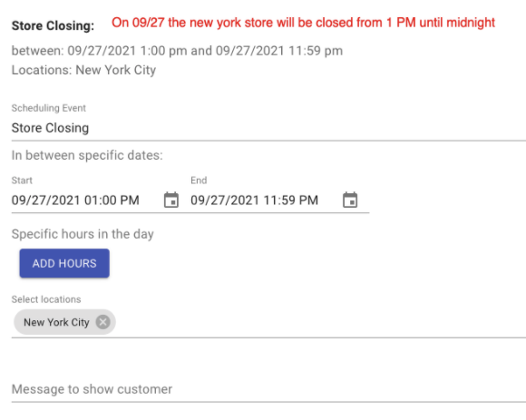Open the Start date calendar picker icon
Image resolution: width=526 pixels, height=420 pixels.
tap(171, 200)
